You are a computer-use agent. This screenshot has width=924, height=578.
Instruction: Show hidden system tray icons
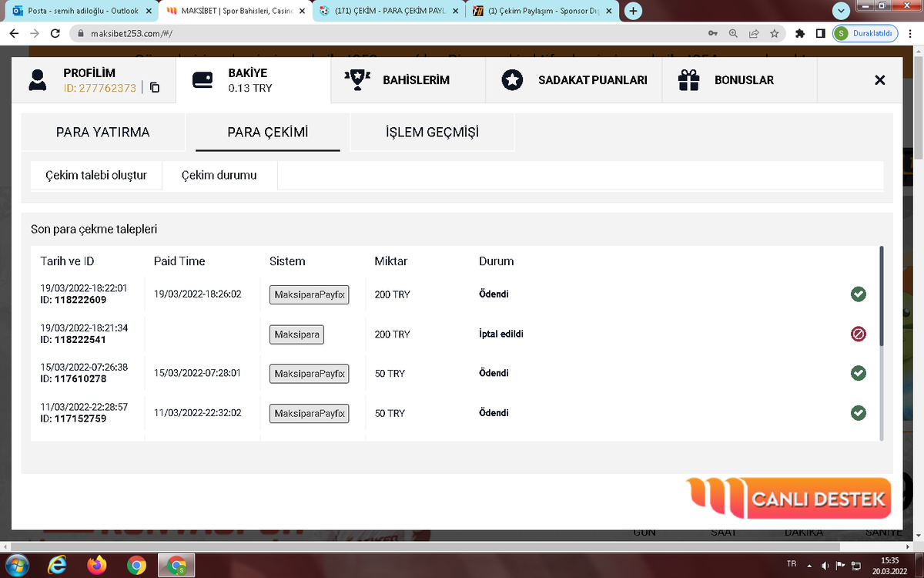pos(809,565)
